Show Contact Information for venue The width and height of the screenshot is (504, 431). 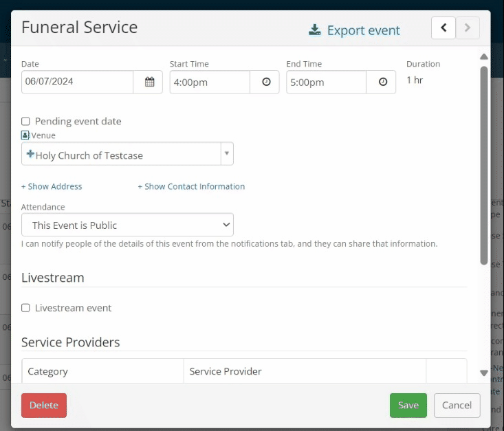tap(191, 186)
